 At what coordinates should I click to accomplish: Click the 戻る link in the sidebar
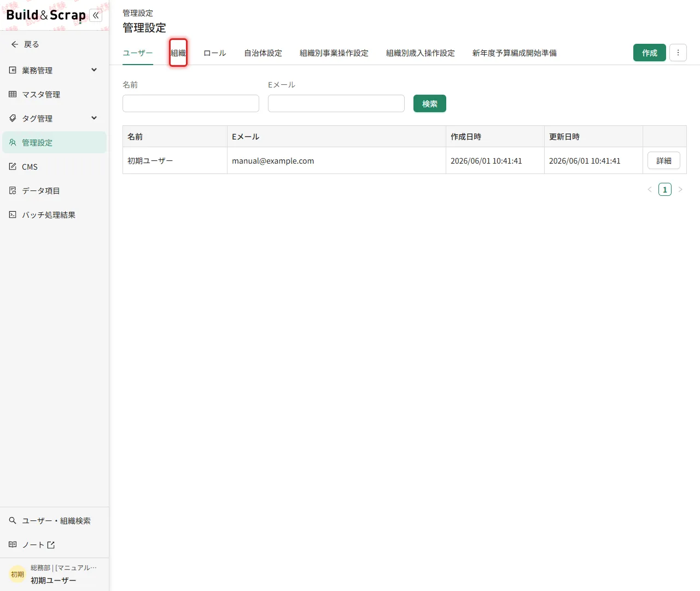click(31, 44)
